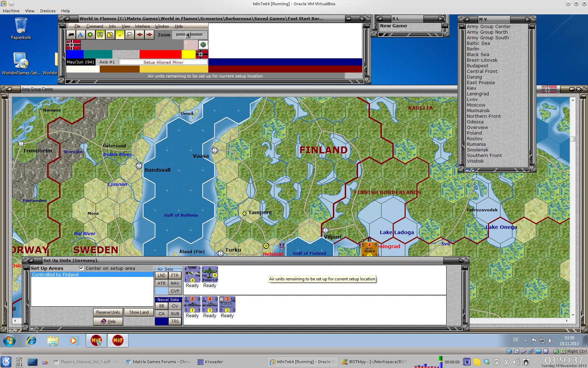Image resolution: width=588 pixels, height=368 pixels.
Task: Click the Krusader task in the KDE panel
Action: tap(210, 362)
